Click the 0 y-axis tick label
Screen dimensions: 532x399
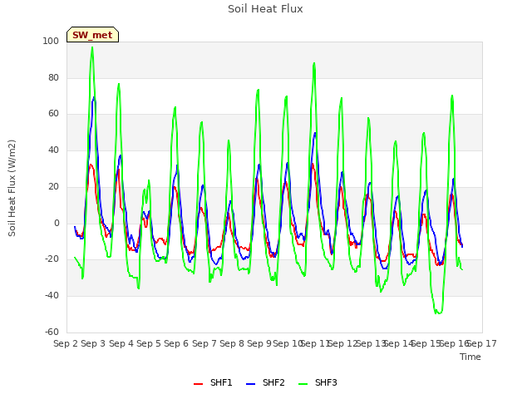click(57, 223)
